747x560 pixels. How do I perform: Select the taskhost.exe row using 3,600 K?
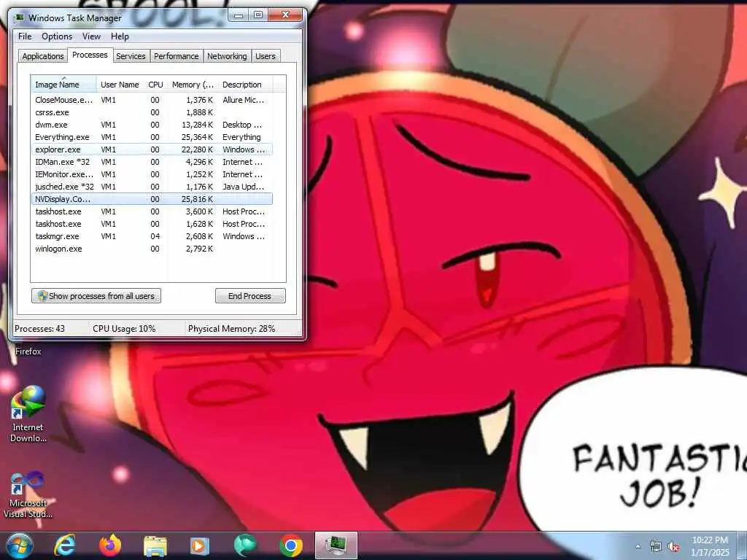tap(152, 211)
